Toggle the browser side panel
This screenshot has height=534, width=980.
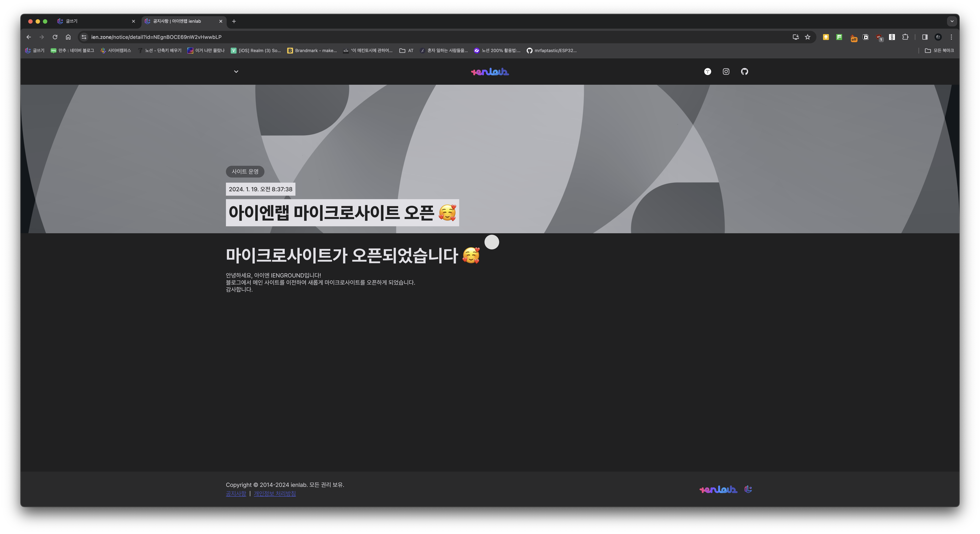pos(924,37)
